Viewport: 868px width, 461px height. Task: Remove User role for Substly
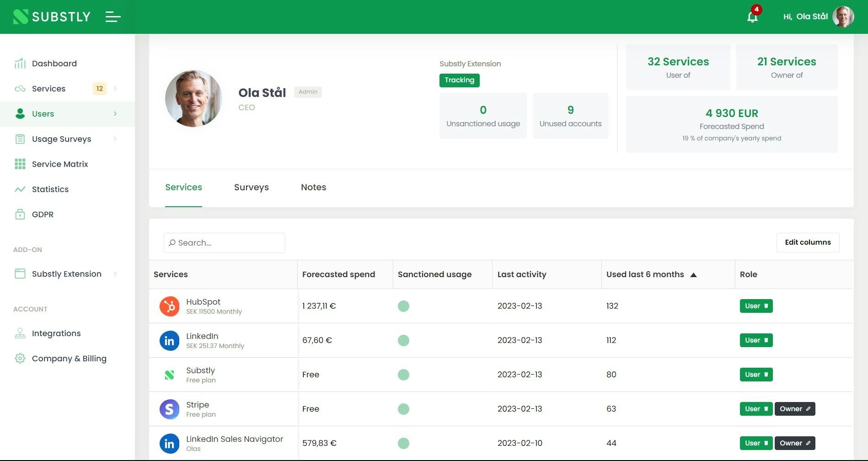(766, 375)
